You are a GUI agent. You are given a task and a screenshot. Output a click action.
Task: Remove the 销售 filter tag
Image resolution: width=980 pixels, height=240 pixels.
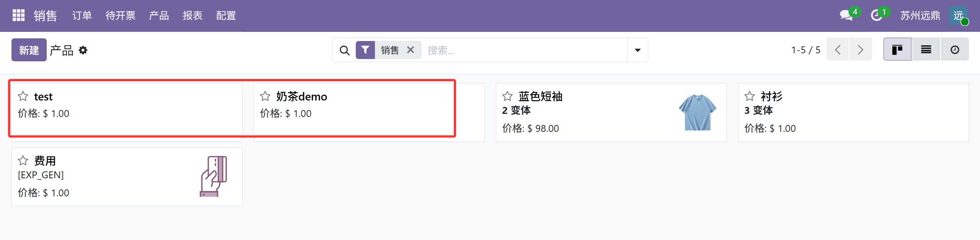click(411, 50)
